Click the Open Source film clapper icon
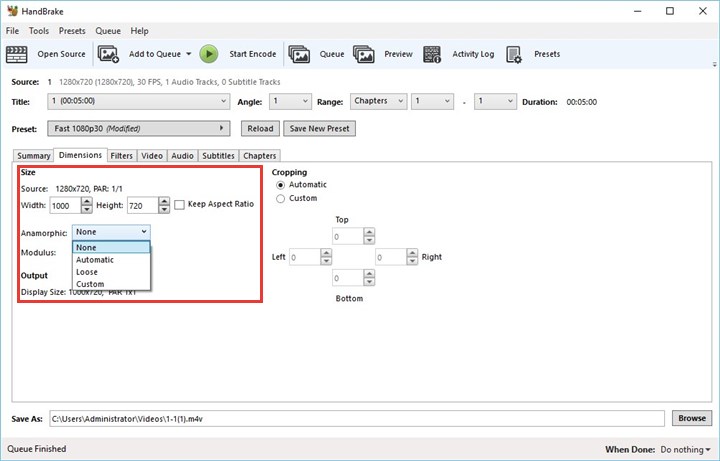Viewport: 720px width, 461px height. tap(18, 54)
